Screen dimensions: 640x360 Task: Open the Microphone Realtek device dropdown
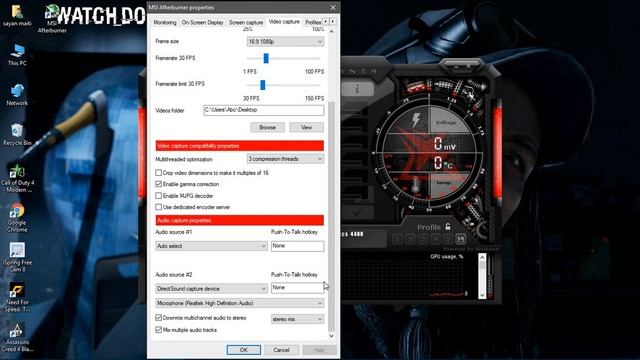pos(240,303)
